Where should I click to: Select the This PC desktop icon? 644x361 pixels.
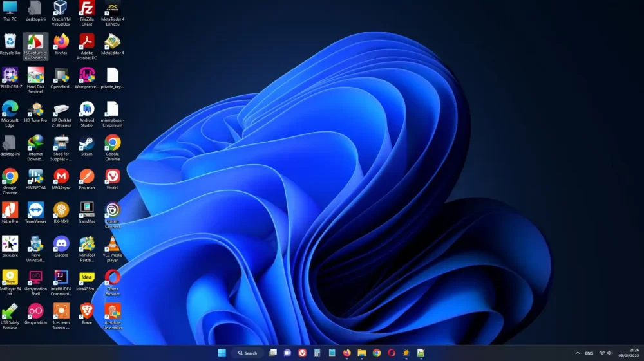pyautogui.click(x=10, y=11)
